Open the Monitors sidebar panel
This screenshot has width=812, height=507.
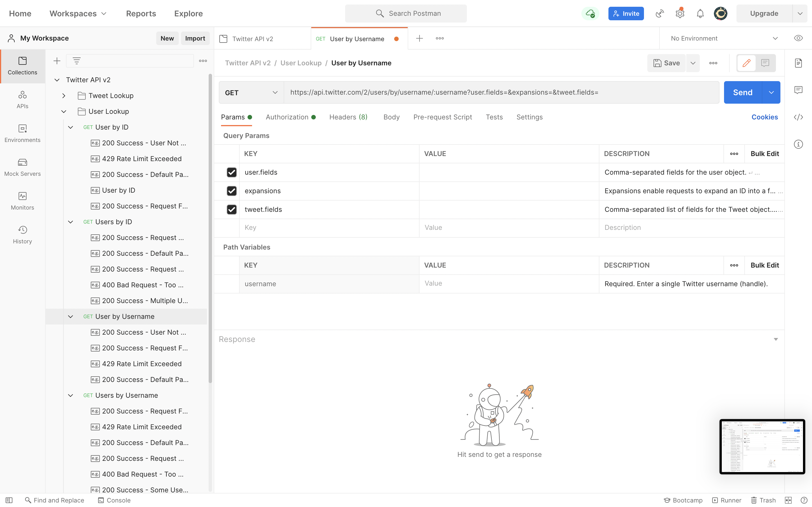click(x=23, y=201)
